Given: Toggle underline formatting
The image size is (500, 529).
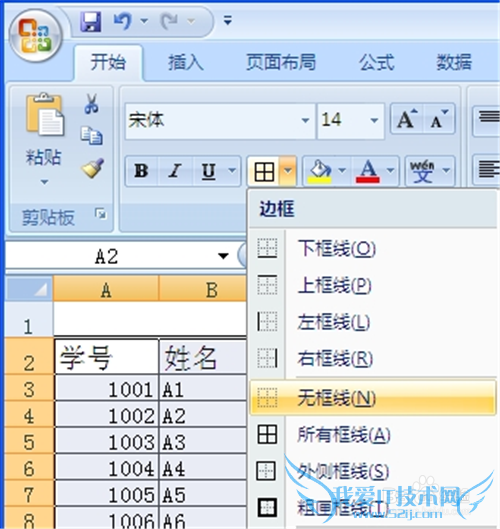Looking at the screenshot, I should (x=209, y=171).
